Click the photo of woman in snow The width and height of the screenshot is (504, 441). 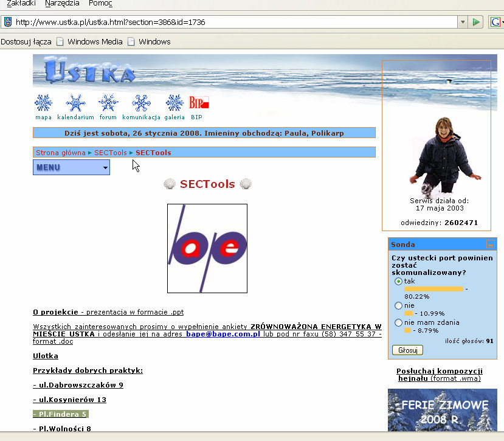[445, 157]
